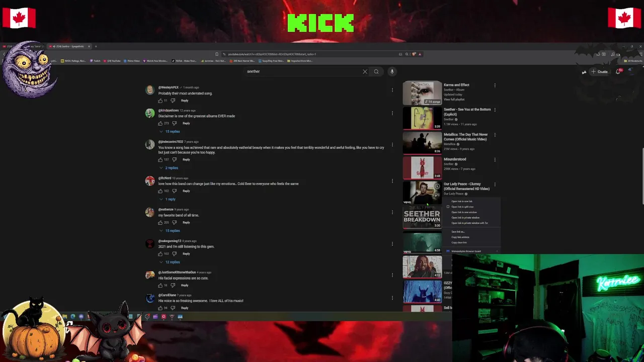Open the 'Seether Breakdown' video thumbnail
The width and height of the screenshot is (644, 362).
(422, 217)
